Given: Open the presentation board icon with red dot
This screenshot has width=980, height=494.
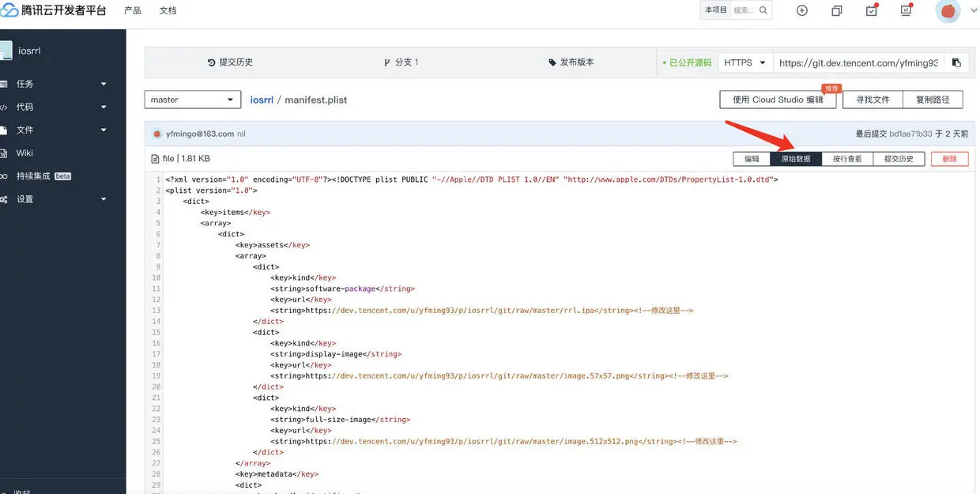Looking at the screenshot, I should click(x=906, y=10).
